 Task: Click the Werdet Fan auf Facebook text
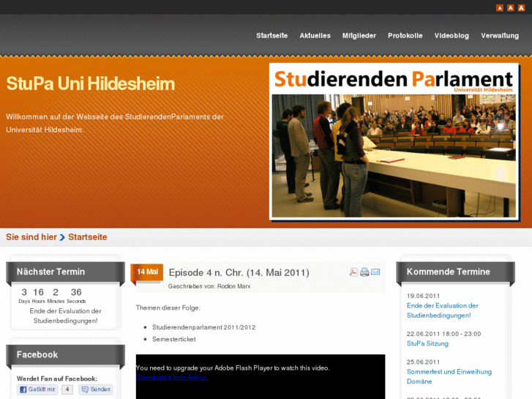click(x=57, y=379)
